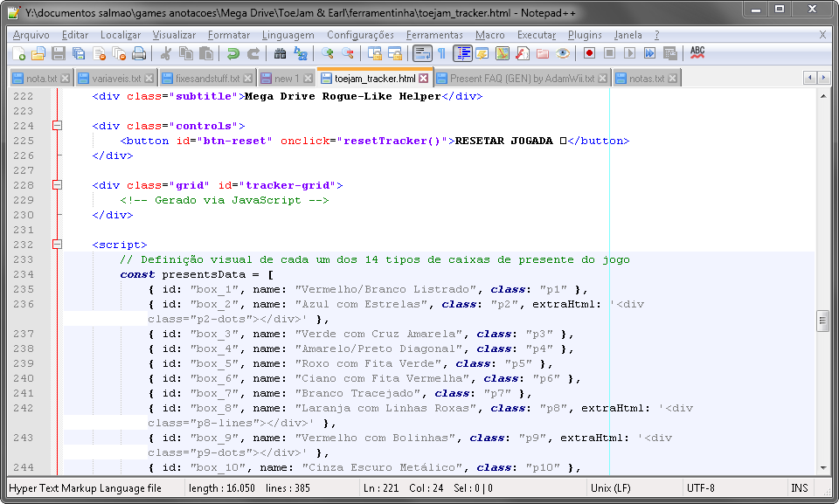Close the toejam_tracker.html tab
Viewport: 839px width, 504px height.
tap(424, 78)
